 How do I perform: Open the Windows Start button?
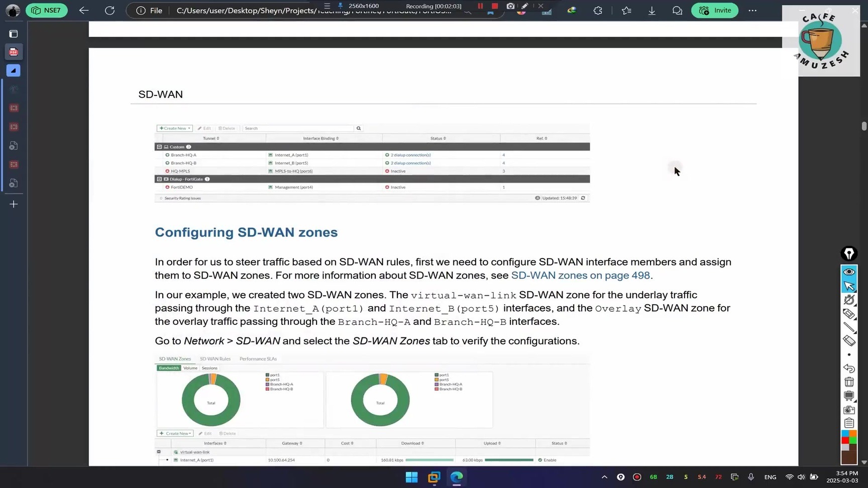[x=411, y=477]
